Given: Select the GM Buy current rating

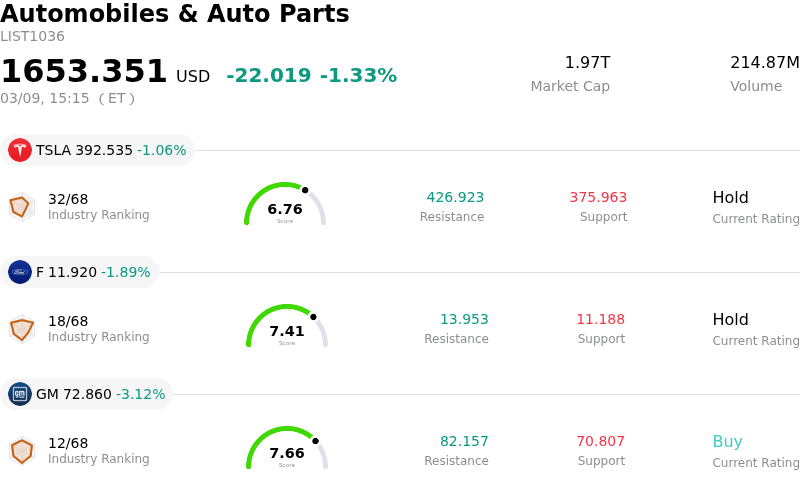Looking at the screenshot, I should [x=727, y=442].
